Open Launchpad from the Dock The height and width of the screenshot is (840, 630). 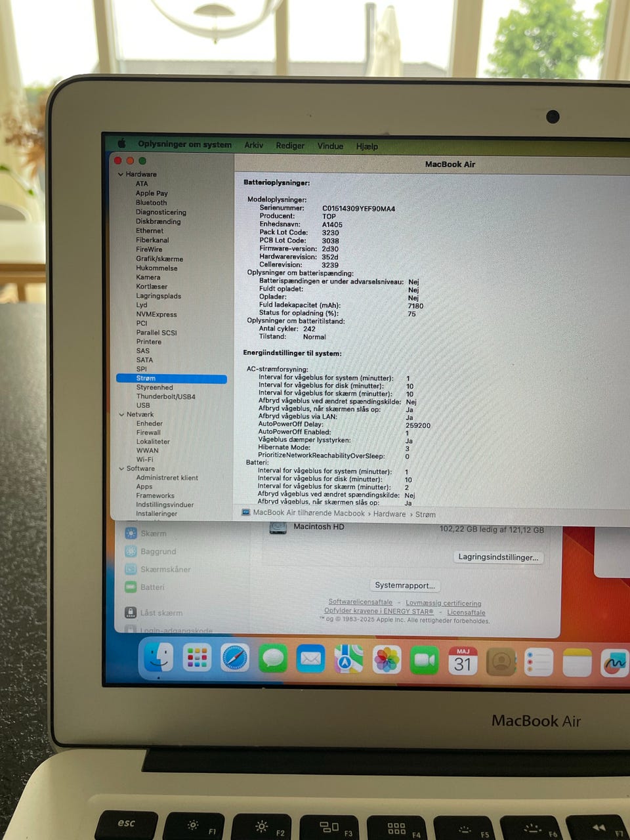coord(197,658)
